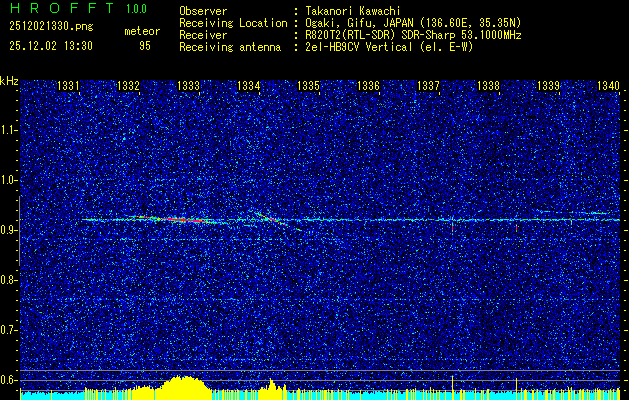Click time marker 1338
The height and width of the screenshot is (400, 629).
coord(488,86)
